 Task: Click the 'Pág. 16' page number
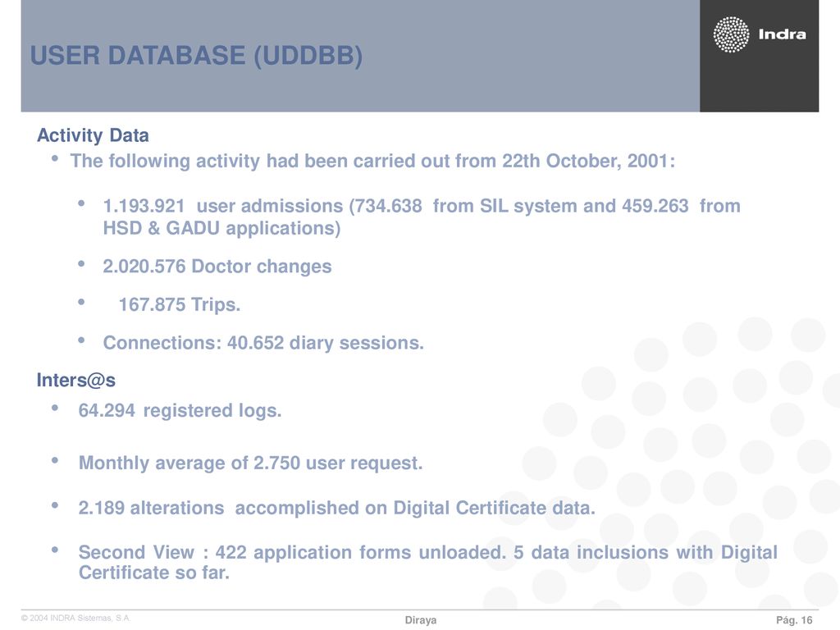794,620
